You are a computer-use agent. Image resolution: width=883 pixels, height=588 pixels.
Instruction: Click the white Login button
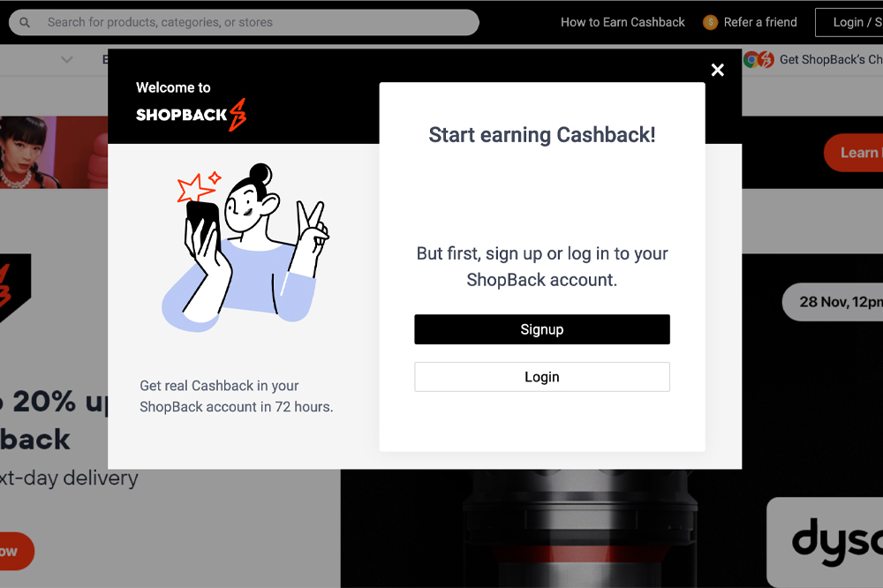coord(542,377)
